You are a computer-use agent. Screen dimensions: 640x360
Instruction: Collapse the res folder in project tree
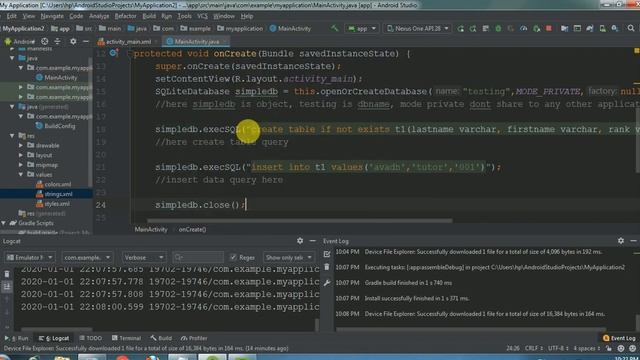[x=12, y=136]
